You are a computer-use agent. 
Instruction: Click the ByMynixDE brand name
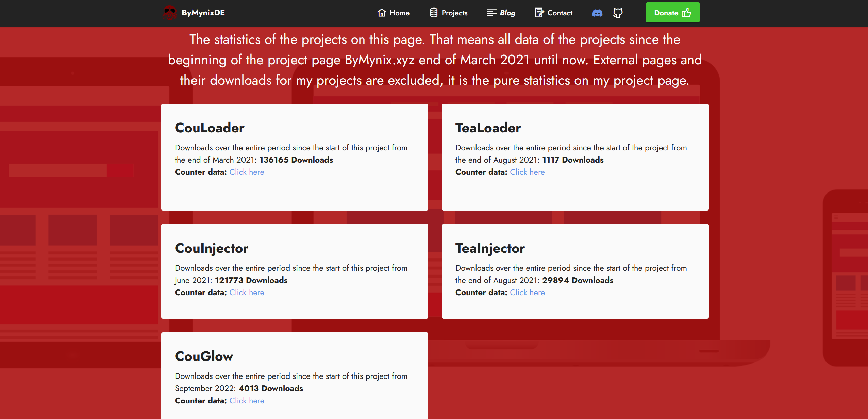pyautogui.click(x=203, y=13)
